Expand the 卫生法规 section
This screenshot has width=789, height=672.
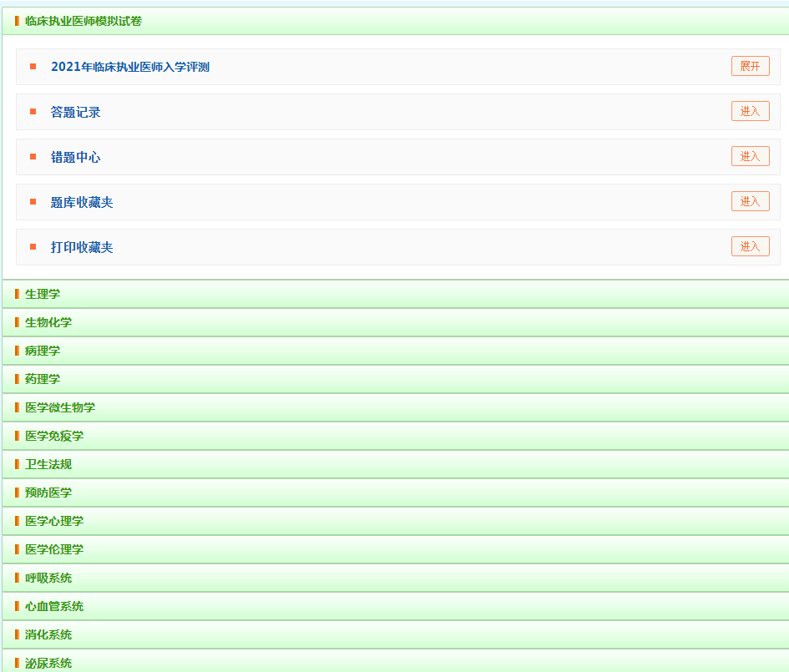coord(48,464)
